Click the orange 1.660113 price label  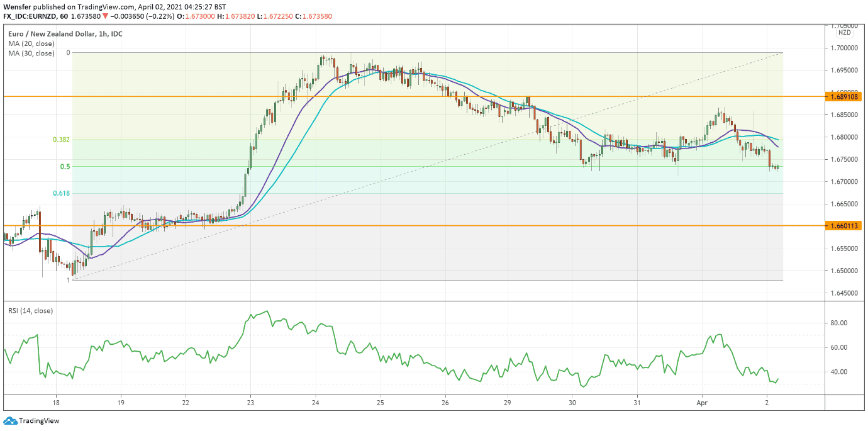[x=845, y=225]
